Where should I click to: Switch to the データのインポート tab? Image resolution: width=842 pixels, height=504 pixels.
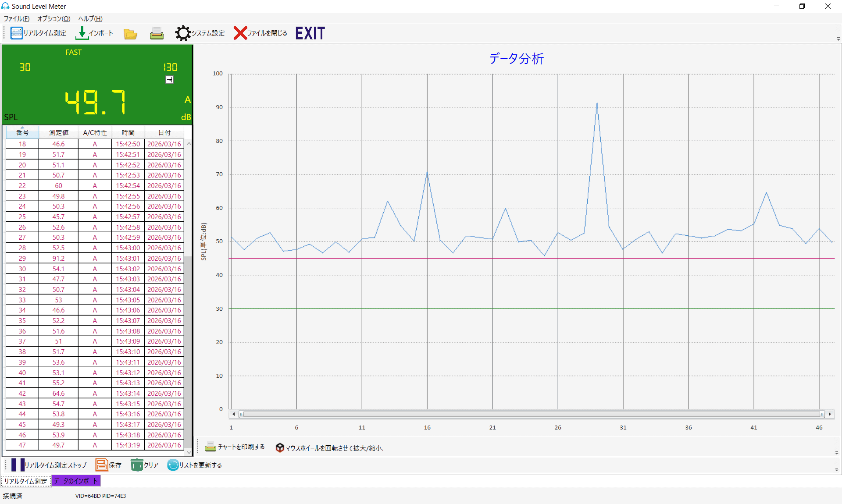tap(76, 481)
